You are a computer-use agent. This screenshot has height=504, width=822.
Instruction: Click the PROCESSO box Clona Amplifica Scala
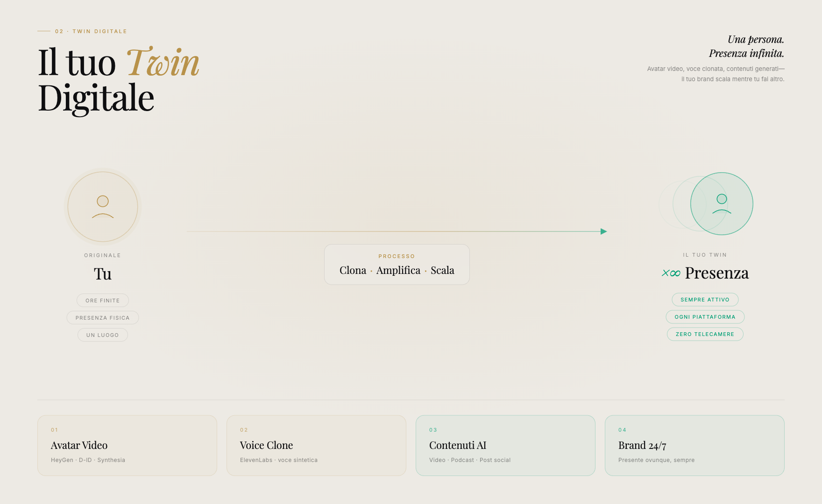[397, 265]
